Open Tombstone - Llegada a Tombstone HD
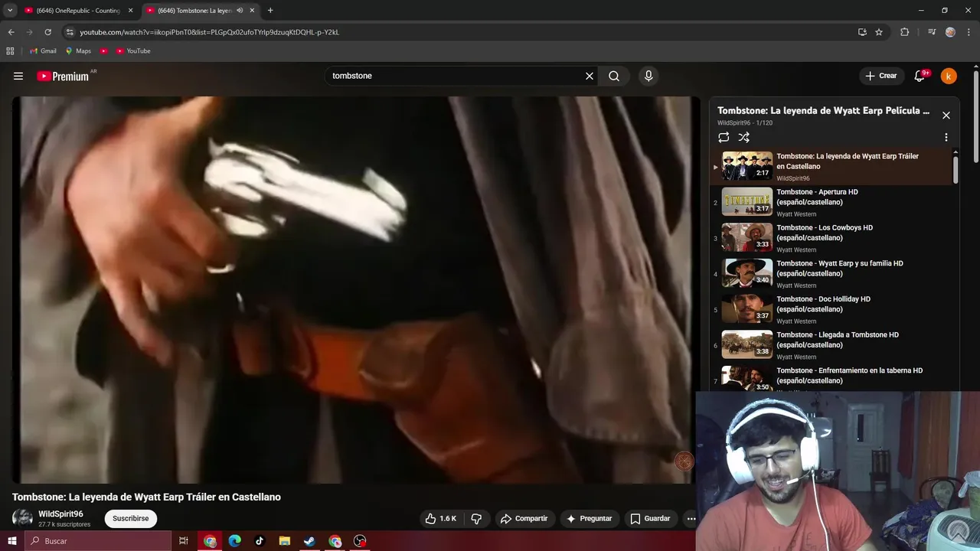980x551 pixels. 831,345
